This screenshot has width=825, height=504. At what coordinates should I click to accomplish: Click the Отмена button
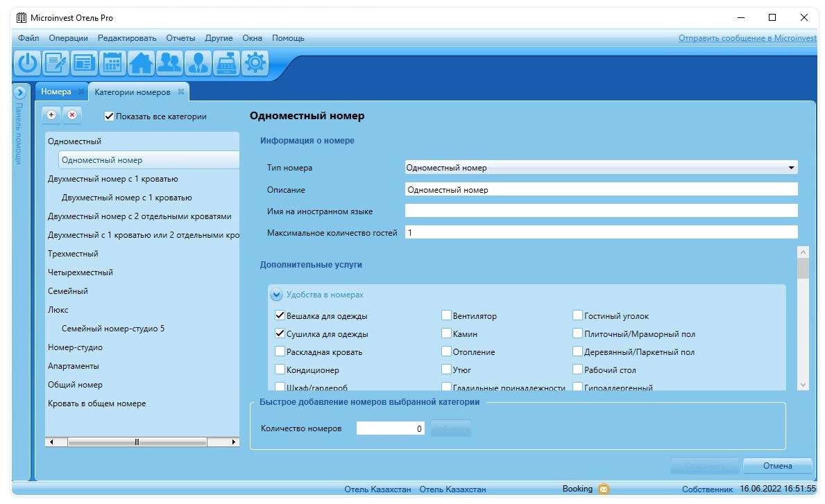777,465
